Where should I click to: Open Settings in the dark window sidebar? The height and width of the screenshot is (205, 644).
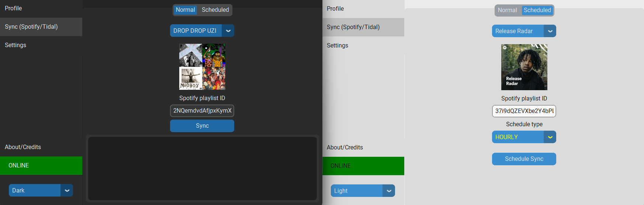(x=41, y=45)
